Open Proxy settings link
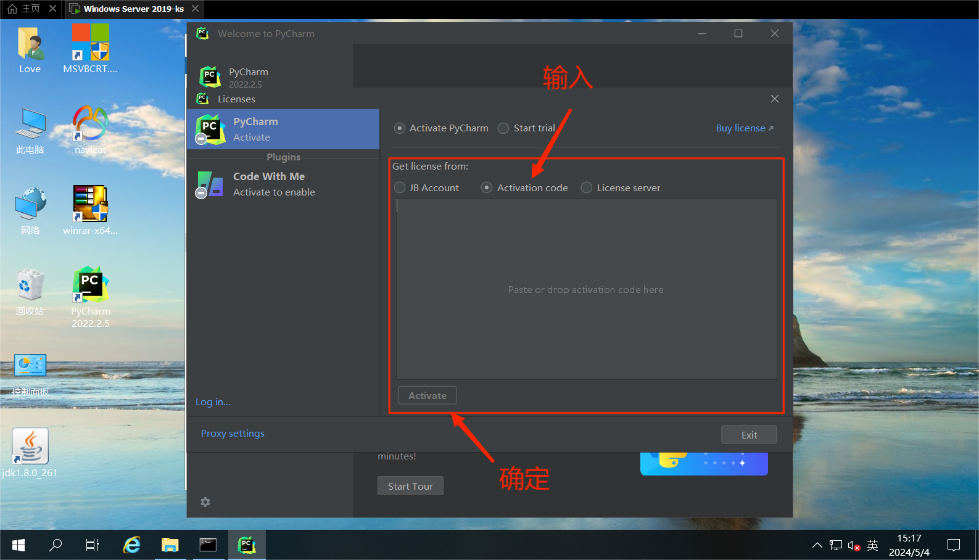The height and width of the screenshot is (560, 979). click(233, 434)
